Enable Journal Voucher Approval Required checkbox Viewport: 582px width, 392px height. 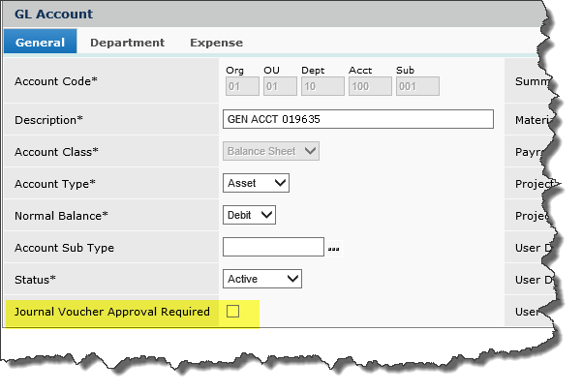point(232,311)
